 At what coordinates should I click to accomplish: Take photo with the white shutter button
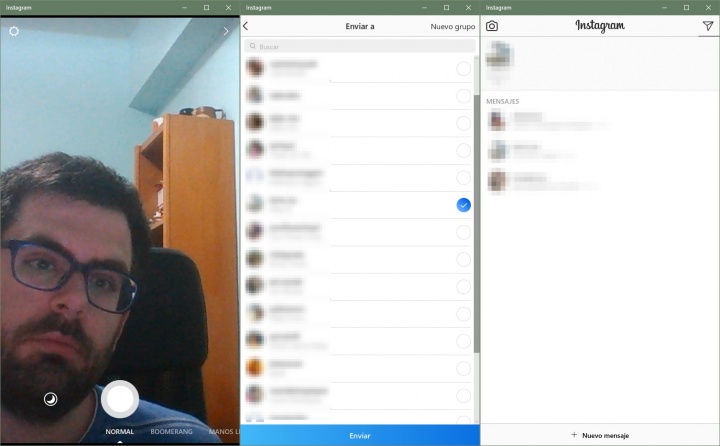[x=120, y=399]
